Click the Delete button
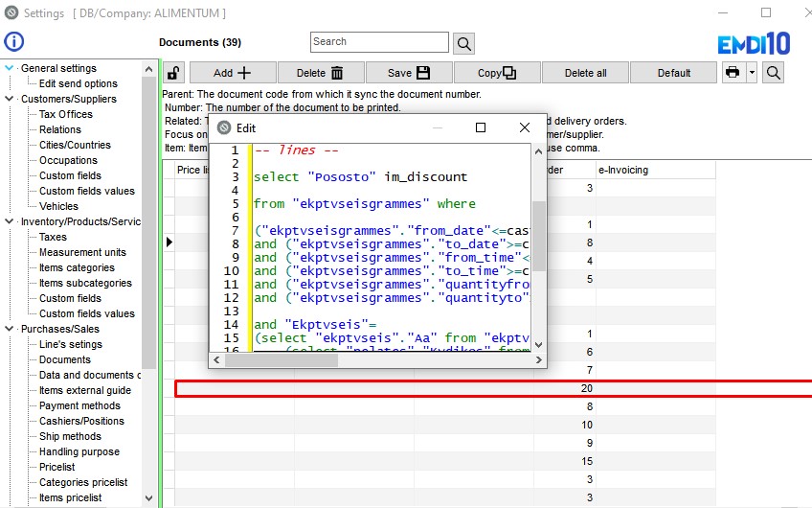This screenshot has width=812, height=508. [x=321, y=73]
